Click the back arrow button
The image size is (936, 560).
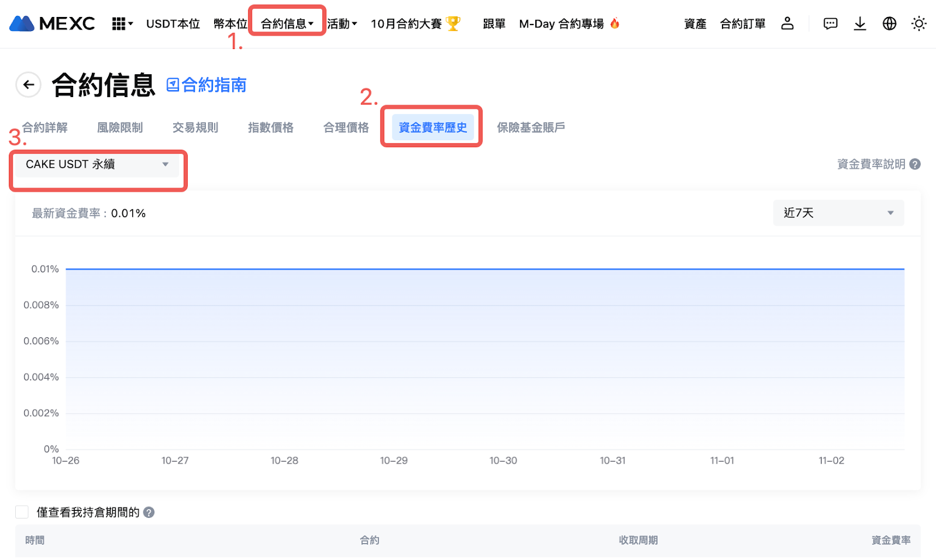pos(28,85)
